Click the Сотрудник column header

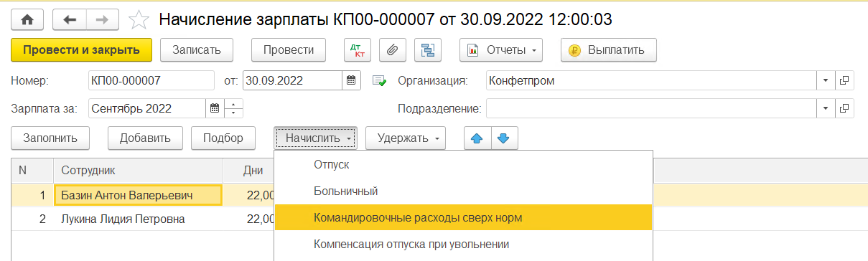pos(139,171)
